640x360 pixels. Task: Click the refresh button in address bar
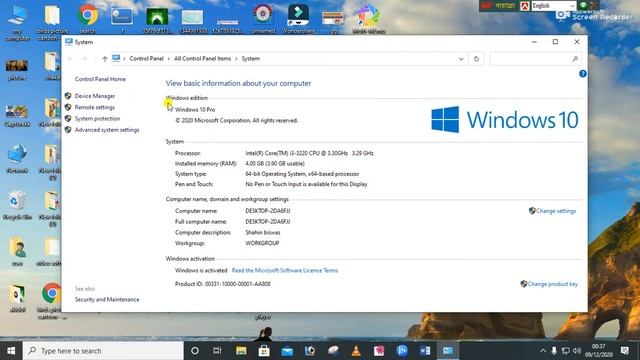click(476, 59)
